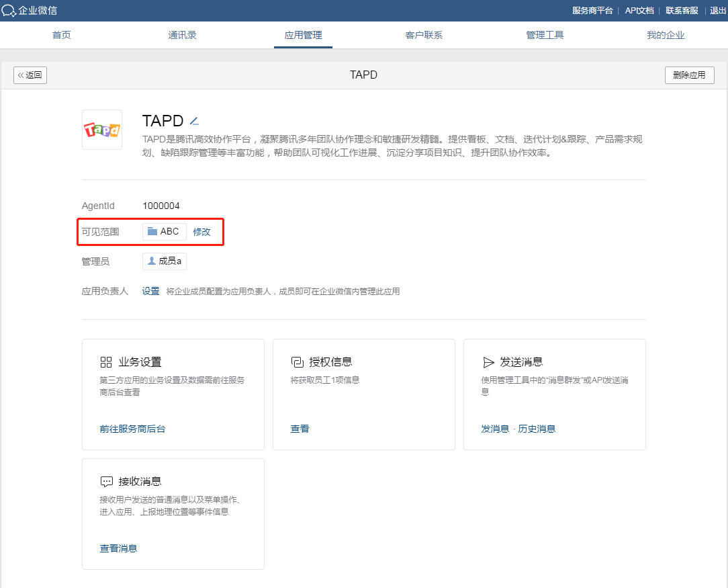Click the 历史消息 link
Viewport: 728px width, 588px height.
[537, 429]
